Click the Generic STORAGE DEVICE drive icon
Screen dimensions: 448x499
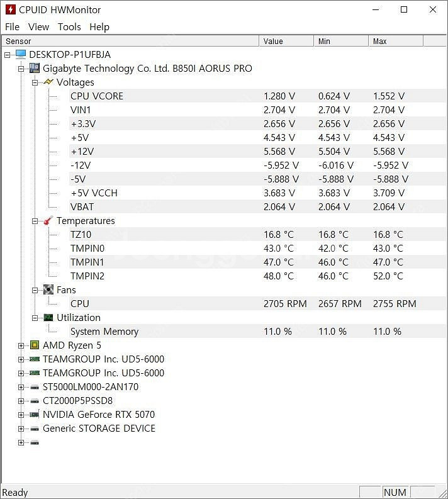pyautogui.click(x=35, y=429)
